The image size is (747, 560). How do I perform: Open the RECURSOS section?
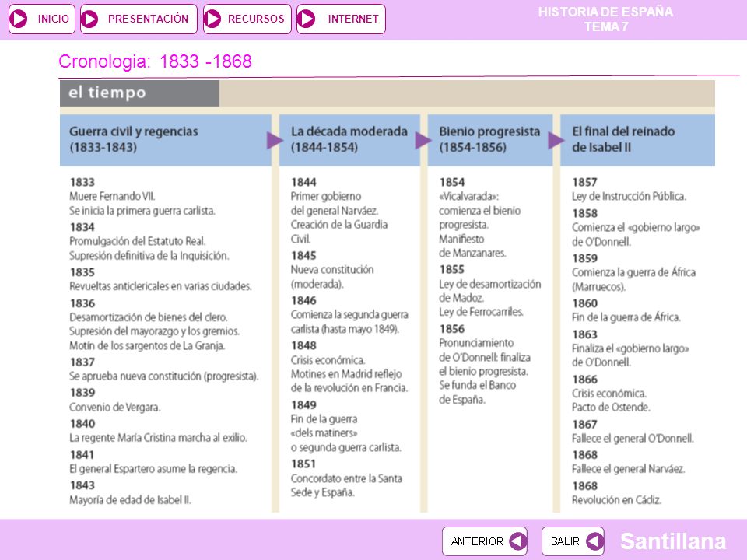point(247,19)
